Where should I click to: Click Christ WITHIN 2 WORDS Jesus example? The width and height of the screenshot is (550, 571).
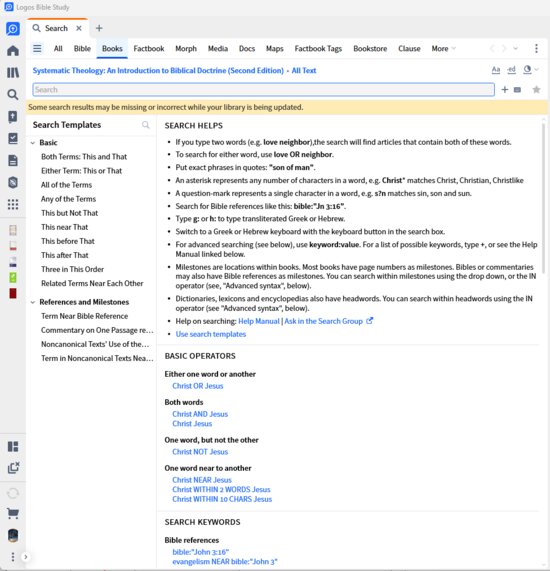point(221,489)
